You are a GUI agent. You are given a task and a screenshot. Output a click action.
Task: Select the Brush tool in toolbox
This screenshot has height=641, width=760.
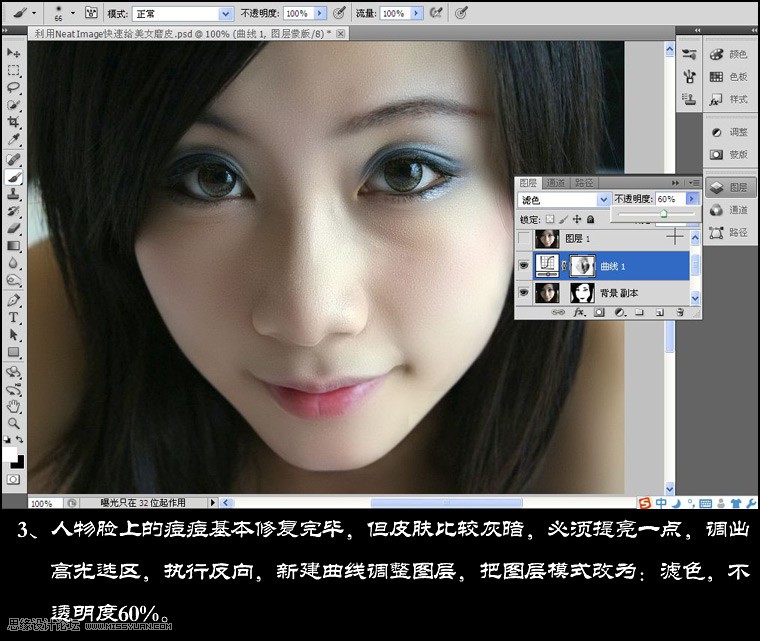[x=13, y=177]
